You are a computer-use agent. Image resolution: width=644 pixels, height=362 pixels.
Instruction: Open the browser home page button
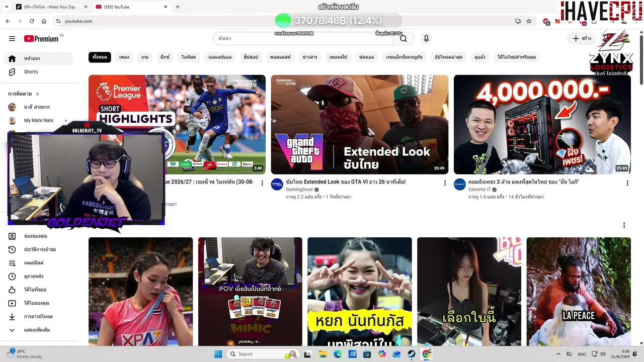[44, 21]
